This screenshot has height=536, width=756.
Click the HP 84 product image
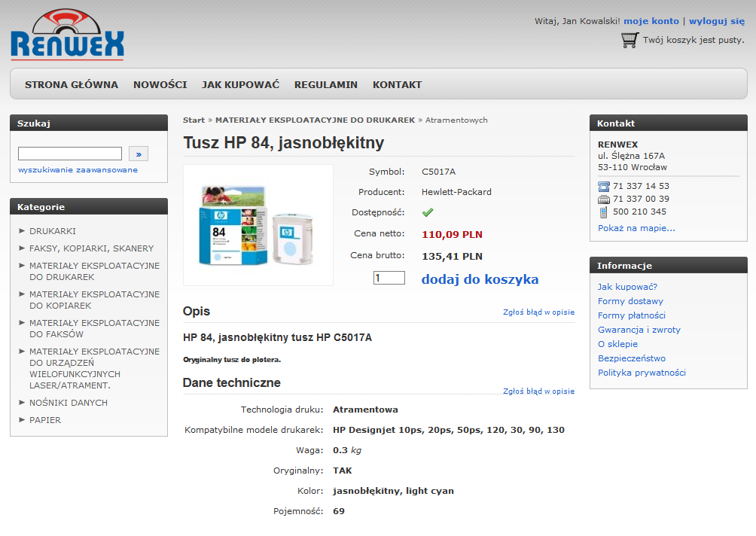pos(258,225)
